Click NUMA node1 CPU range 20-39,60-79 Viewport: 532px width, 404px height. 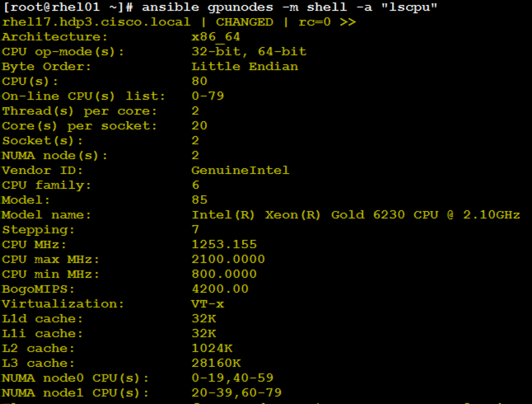coord(236,392)
